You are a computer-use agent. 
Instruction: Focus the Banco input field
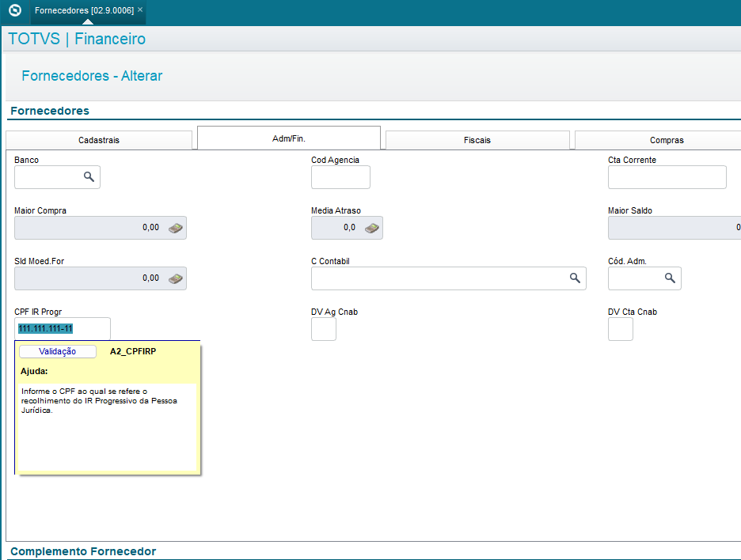point(57,177)
